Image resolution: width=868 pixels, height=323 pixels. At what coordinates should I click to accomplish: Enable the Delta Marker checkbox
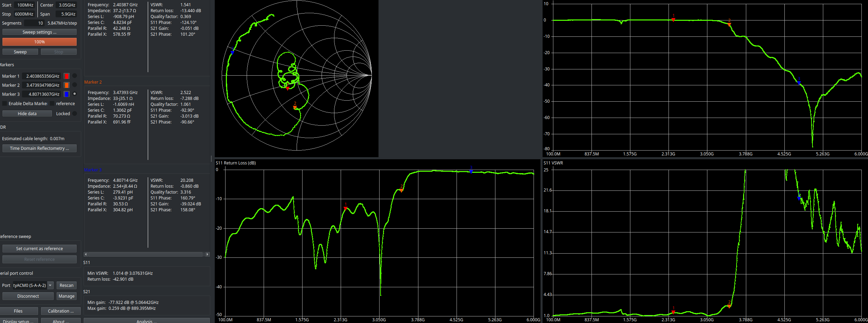tap(5, 103)
